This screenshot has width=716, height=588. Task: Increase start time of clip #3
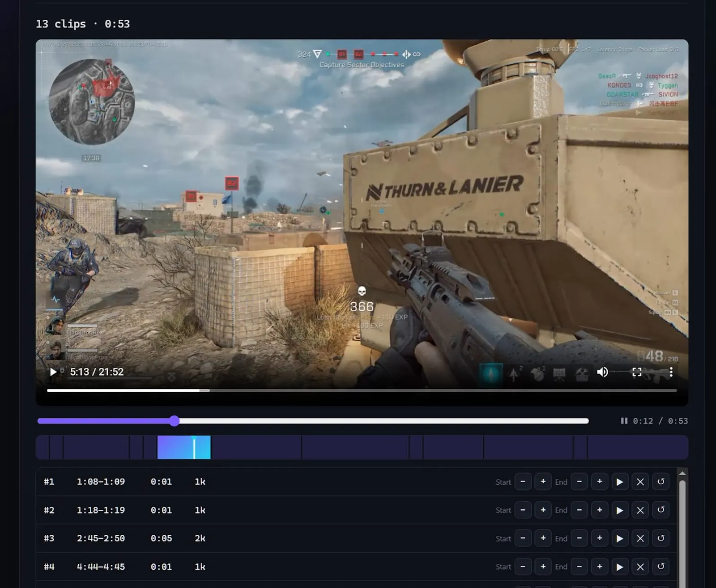pyautogui.click(x=543, y=538)
